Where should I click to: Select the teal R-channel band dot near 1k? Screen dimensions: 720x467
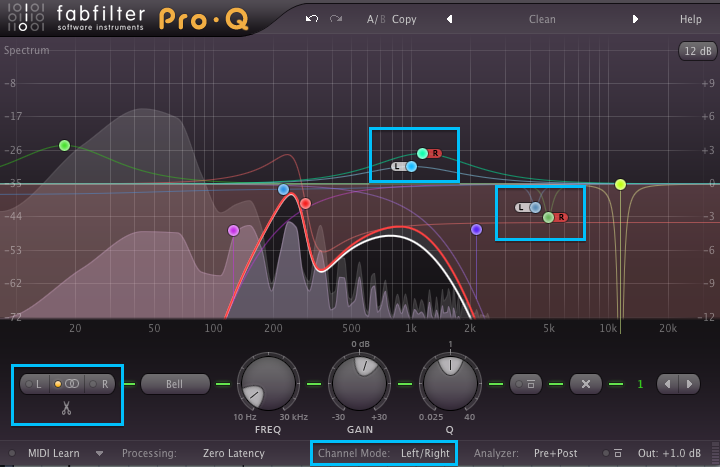click(422, 153)
